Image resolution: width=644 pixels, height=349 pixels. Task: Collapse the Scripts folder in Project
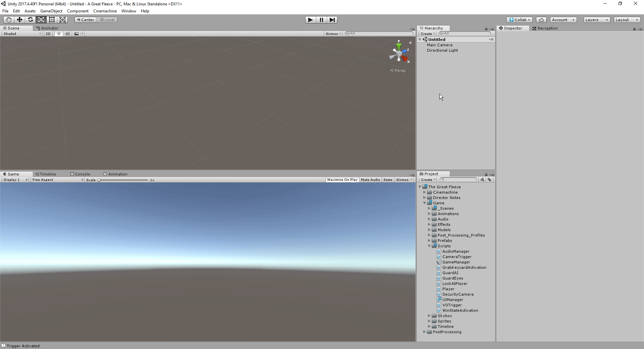click(x=429, y=246)
